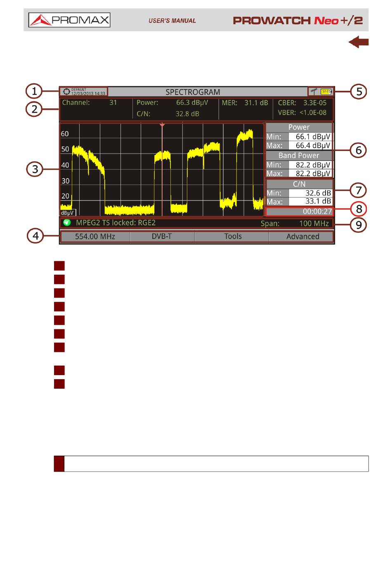Click the C/N panel header
Screen dimensions: 392x569
299,184
